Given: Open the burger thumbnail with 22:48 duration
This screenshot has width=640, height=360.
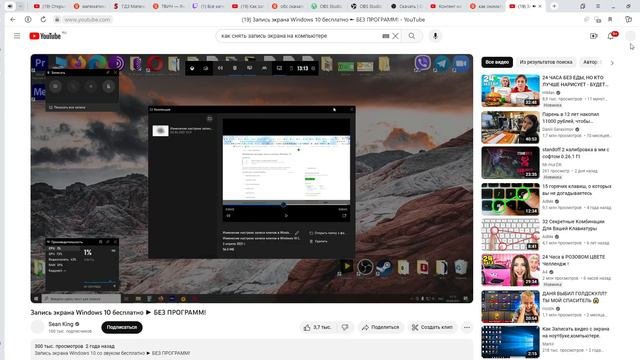Looking at the screenshot, I should (x=510, y=91).
